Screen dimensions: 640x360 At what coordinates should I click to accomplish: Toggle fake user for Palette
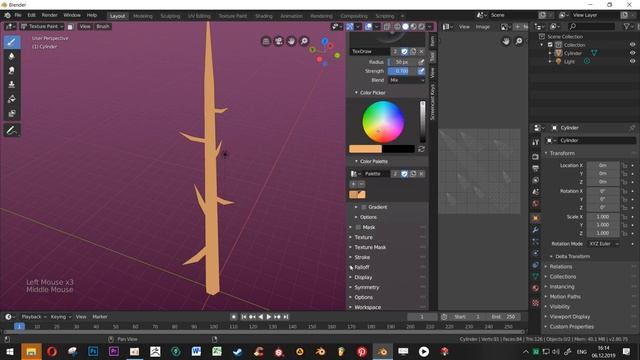(x=404, y=174)
